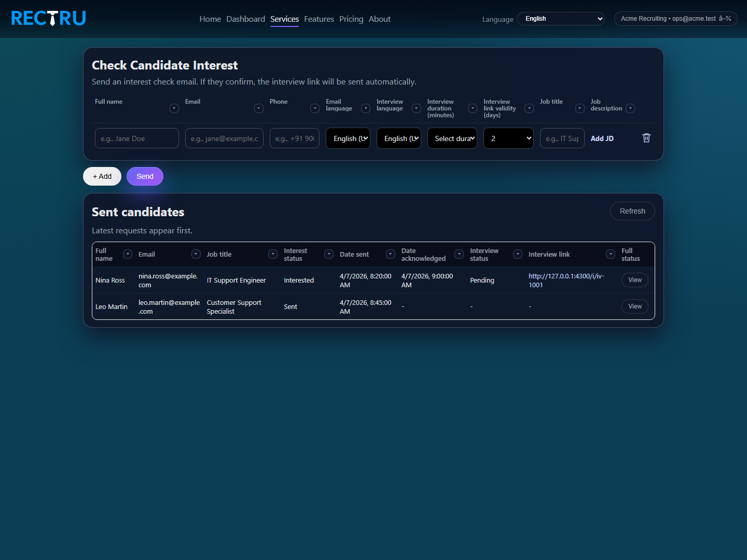This screenshot has width=747, height=560.
Task: Click the Job title field chevron icon
Action: coord(580,108)
